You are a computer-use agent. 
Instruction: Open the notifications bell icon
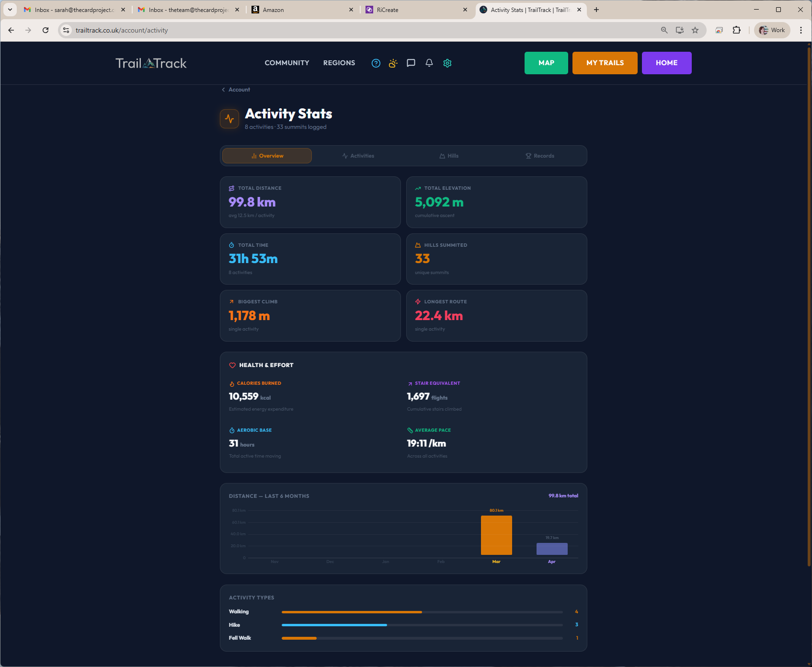(x=429, y=63)
